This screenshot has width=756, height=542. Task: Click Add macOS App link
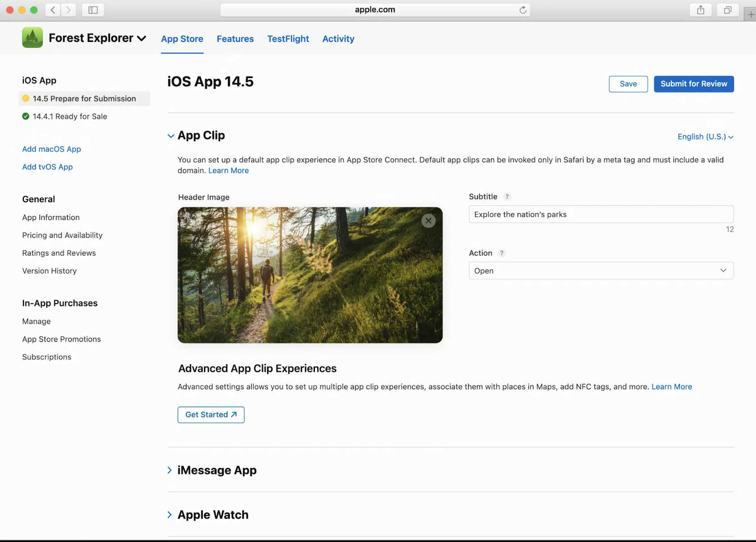pyautogui.click(x=51, y=149)
